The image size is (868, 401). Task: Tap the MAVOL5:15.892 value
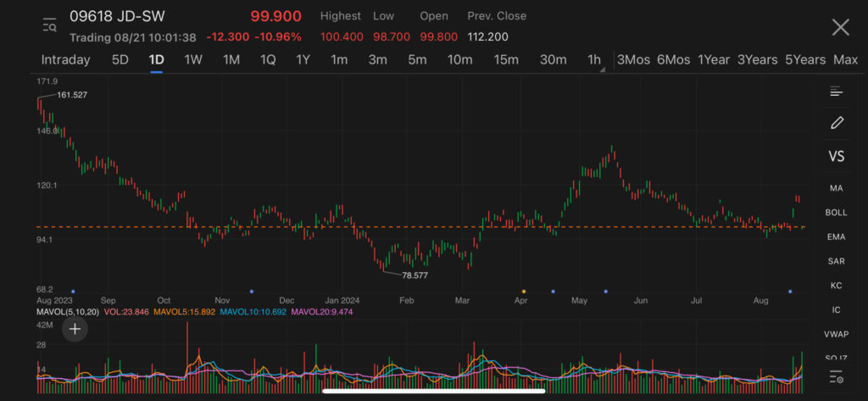coord(184,312)
